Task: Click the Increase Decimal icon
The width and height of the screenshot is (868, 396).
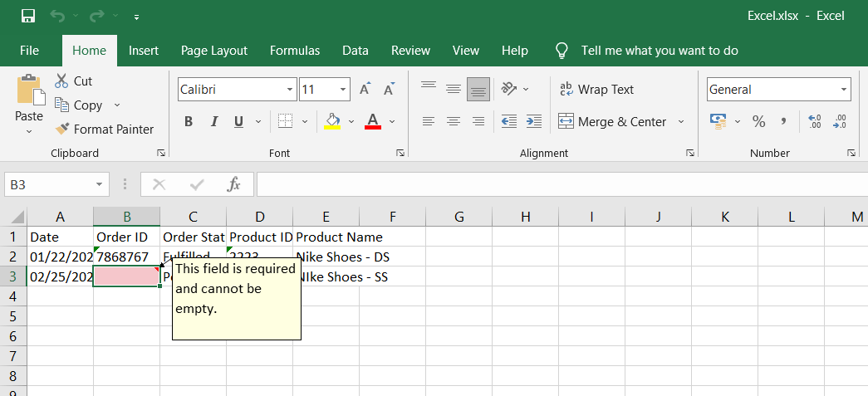Action: pos(814,122)
